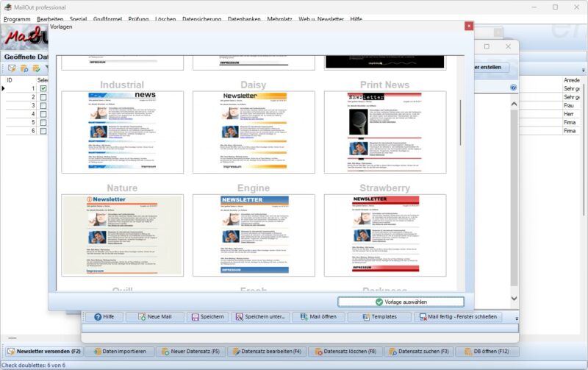Click Newsletter versenden (F2) button
588x370 pixels.
point(44,352)
